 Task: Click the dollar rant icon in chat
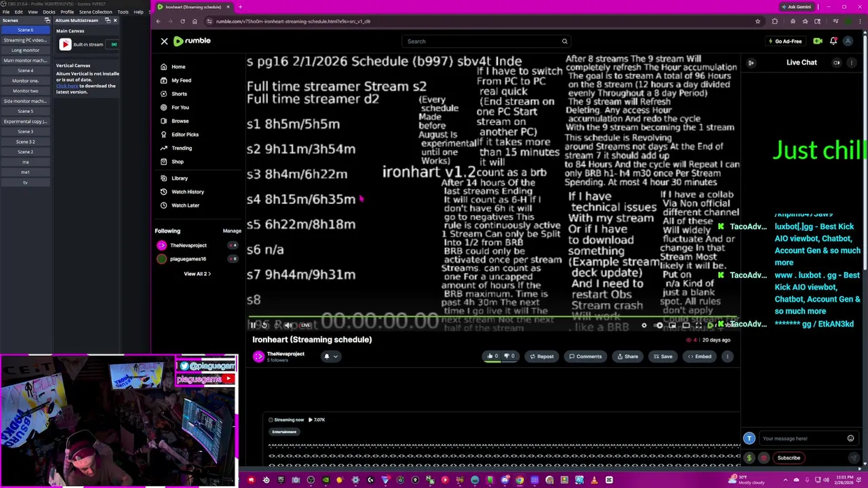pos(749,457)
